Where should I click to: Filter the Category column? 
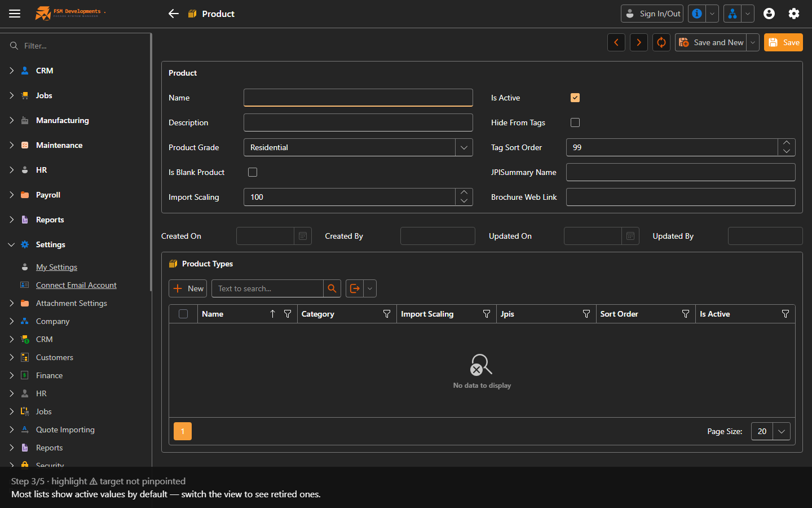tap(387, 314)
